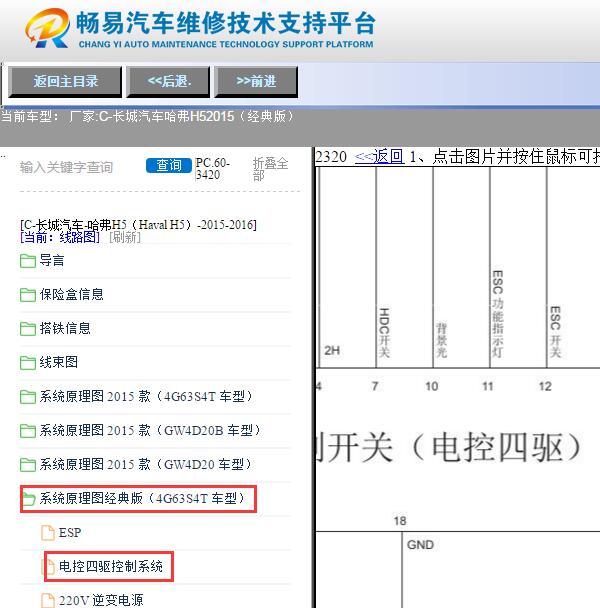Image resolution: width=600 pixels, height=608 pixels.
Task: Click the blue 查询 search button
Action: (x=169, y=166)
